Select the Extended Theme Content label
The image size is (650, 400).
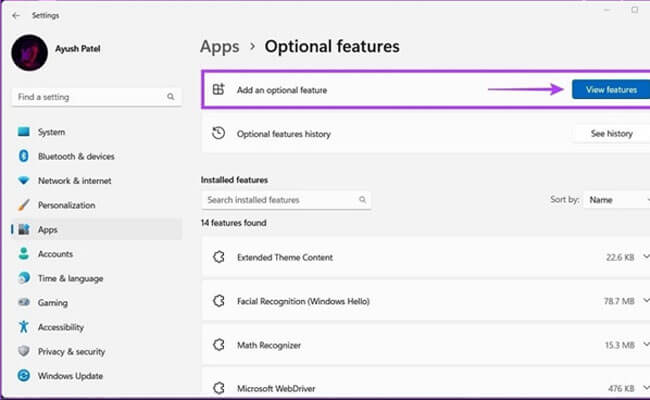(x=285, y=257)
